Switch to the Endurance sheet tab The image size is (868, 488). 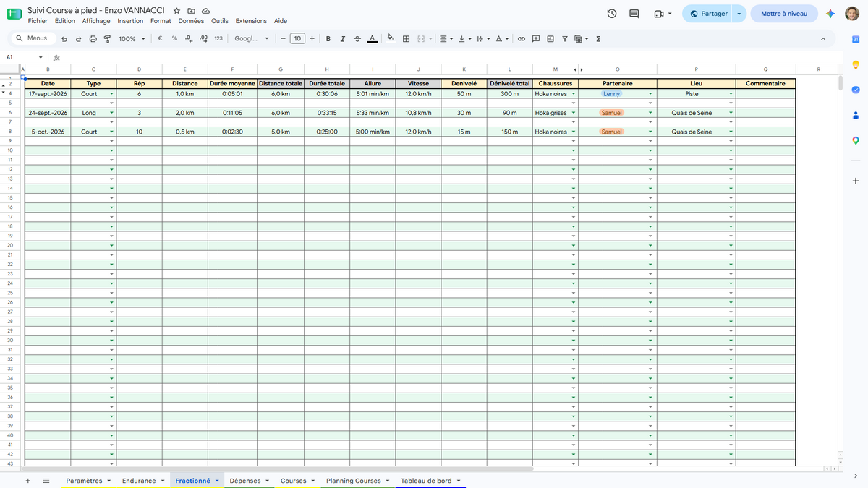click(139, 481)
